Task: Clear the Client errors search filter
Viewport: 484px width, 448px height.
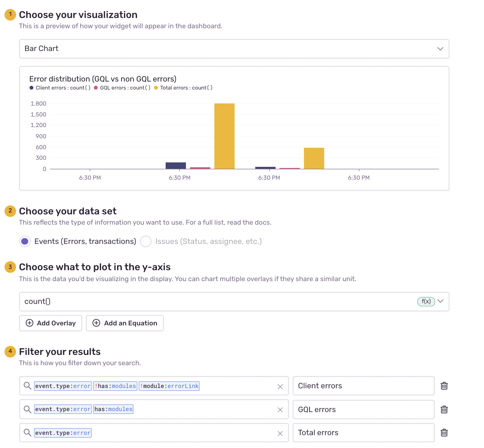Action: [280, 387]
